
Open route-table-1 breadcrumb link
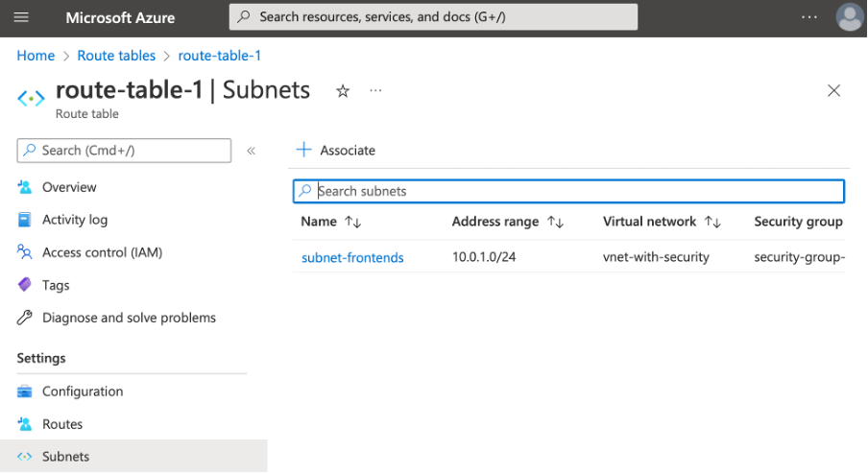click(219, 56)
